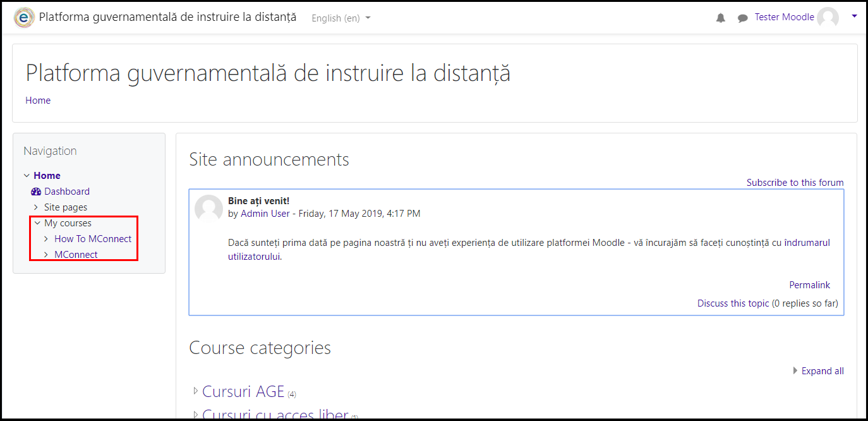Viewport: 868px width, 421px height.
Task: Open the Admin User profile link
Action: click(x=265, y=214)
